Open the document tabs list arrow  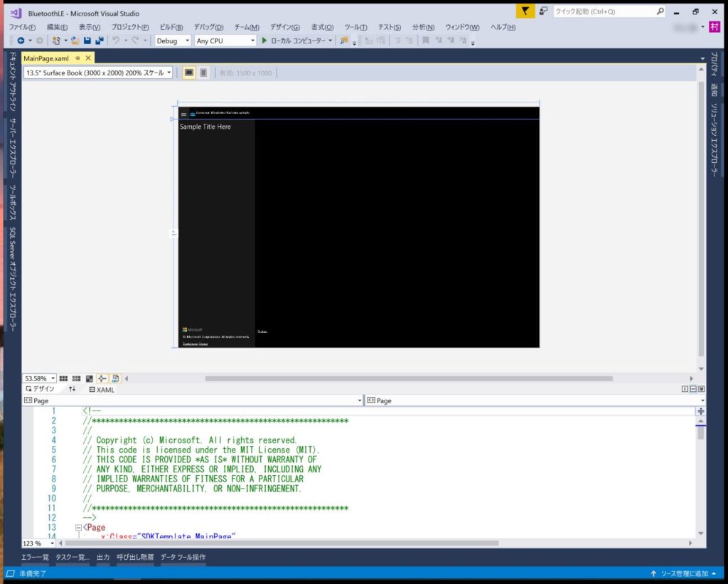(x=702, y=58)
